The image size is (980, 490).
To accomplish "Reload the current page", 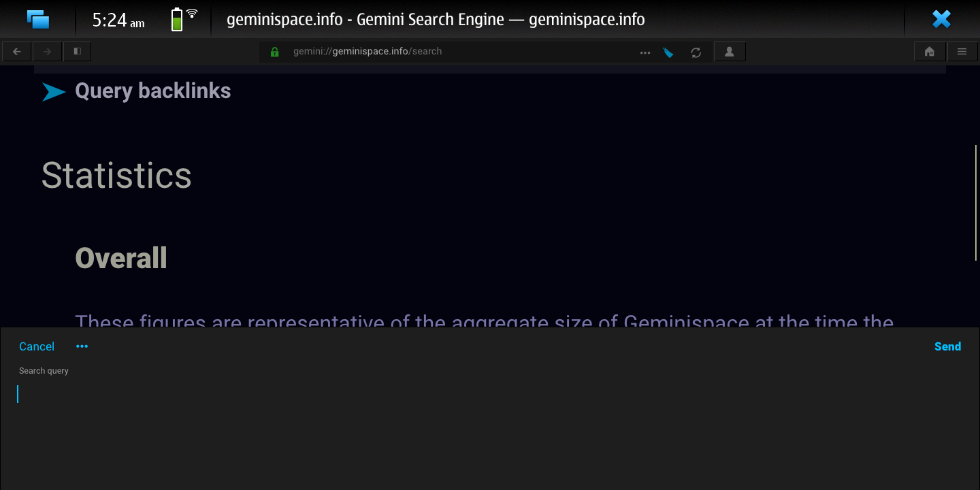I will pyautogui.click(x=696, y=52).
